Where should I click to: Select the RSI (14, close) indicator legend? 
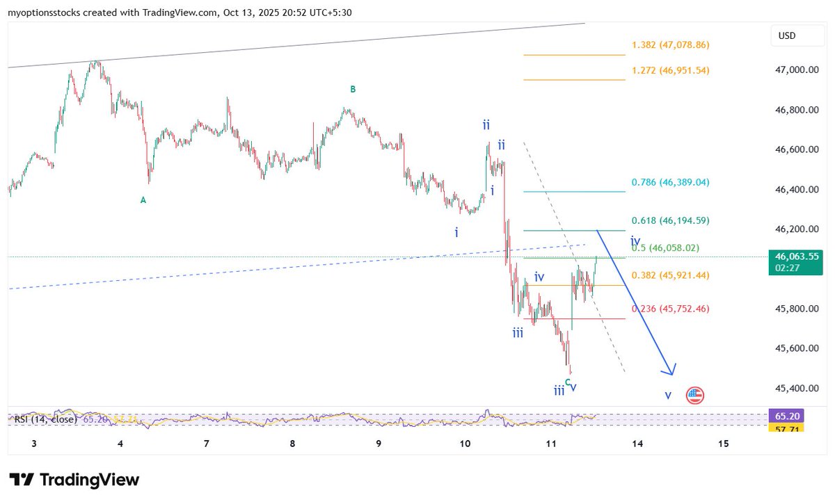coord(46,419)
